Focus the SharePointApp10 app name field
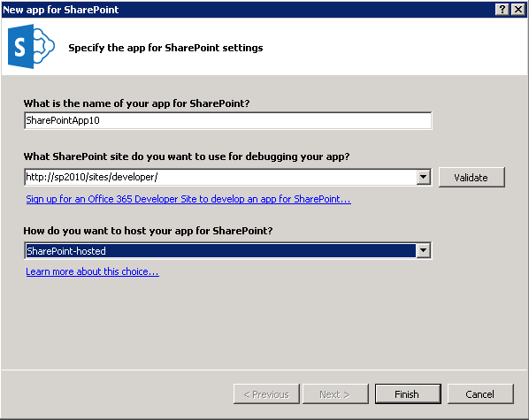This screenshot has height=420, width=529. click(228, 121)
